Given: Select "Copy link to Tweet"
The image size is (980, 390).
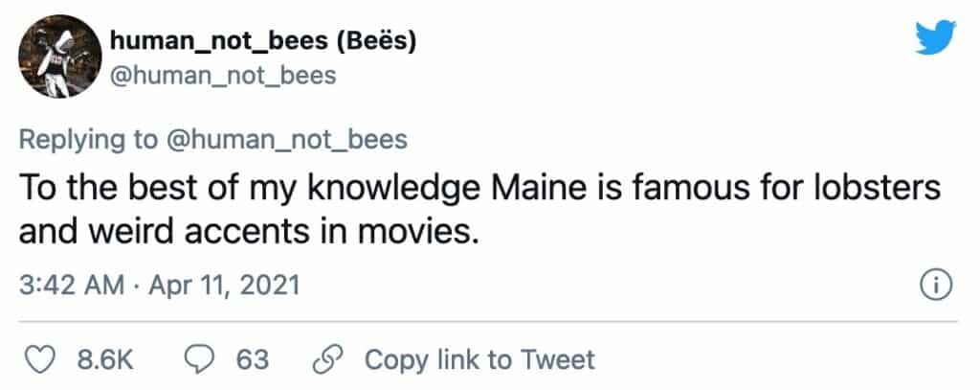Looking at the screenshot, I should pyautogui.click(x=479, y=359).
